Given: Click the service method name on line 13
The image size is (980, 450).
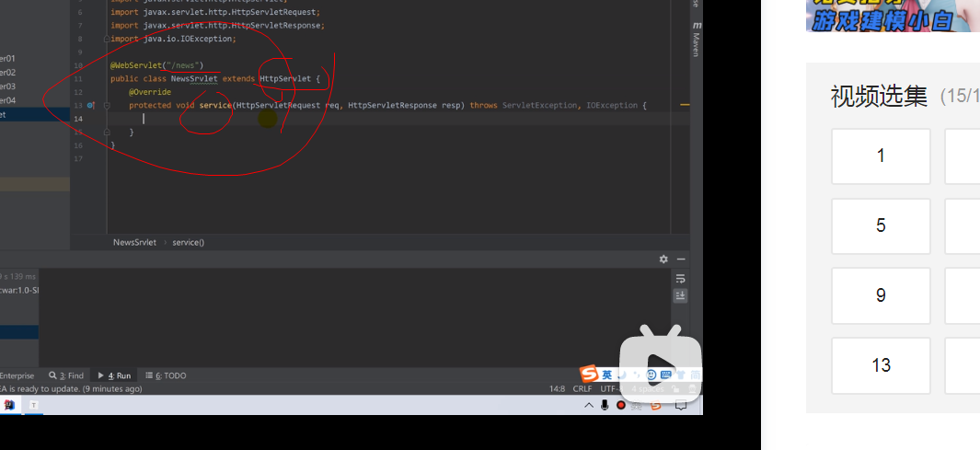Looking at the screenshot, I should 215,106.
